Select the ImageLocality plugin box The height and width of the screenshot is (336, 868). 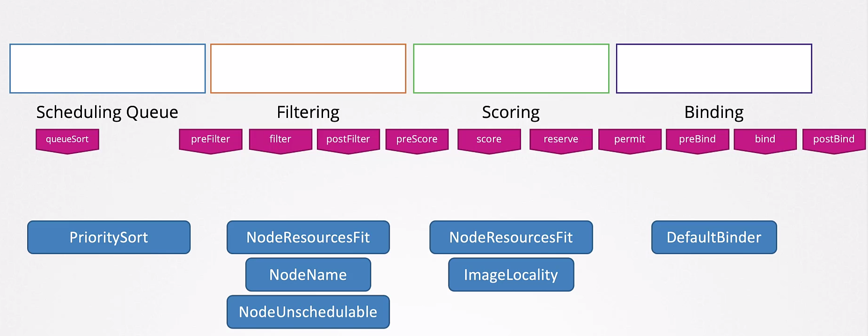click(511, 275)
